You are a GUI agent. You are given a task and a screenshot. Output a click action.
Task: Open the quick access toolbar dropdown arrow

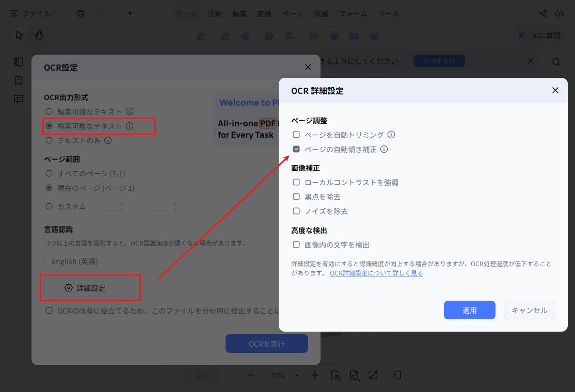pos(130,13)
